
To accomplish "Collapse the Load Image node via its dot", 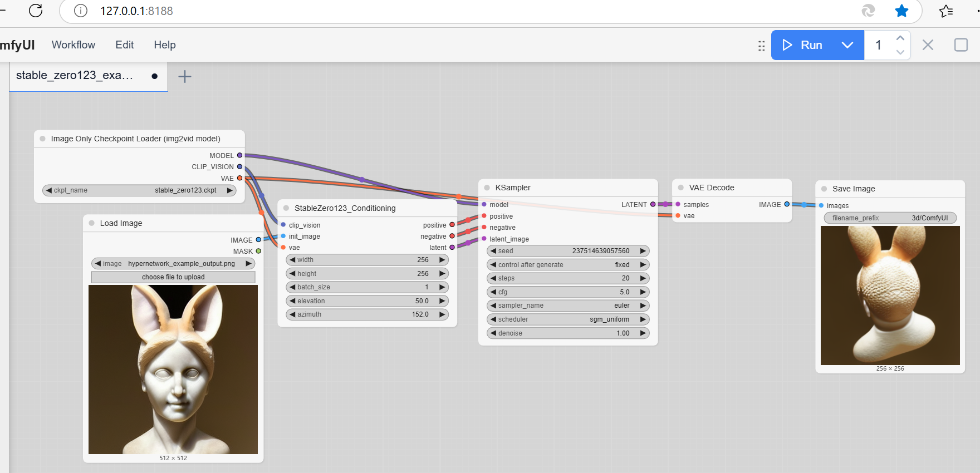I will click(x=91, y=223).
